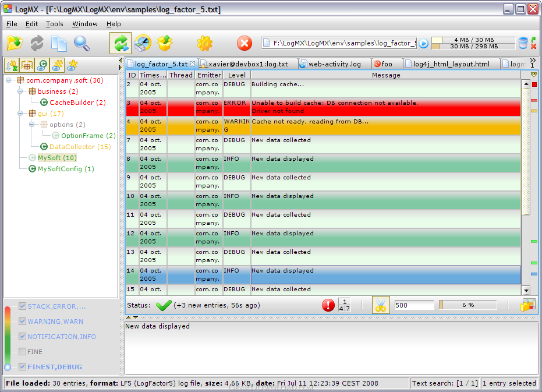Image resolution: width=542 pixels, height=392 pixels.
Task: Toggle the scissors truncate button
Action: click(381, 305)
